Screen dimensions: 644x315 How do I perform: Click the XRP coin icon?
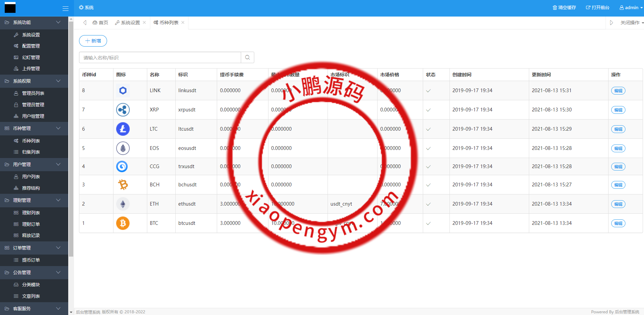point(123,110)
